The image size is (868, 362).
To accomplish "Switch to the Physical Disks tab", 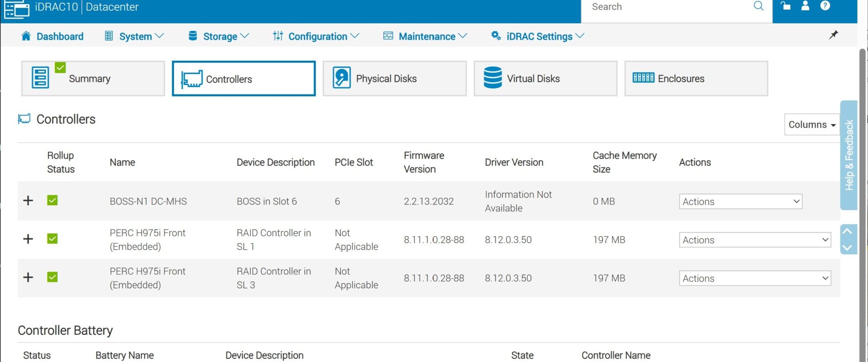I will pyautogui.click(x=394, y=79).
